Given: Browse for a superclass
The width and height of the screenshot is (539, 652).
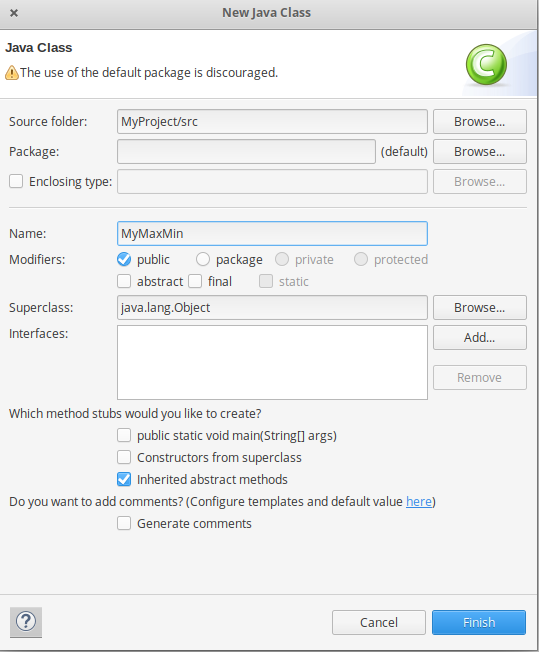Looking at the screenshot, I should (x=480, y=307).
